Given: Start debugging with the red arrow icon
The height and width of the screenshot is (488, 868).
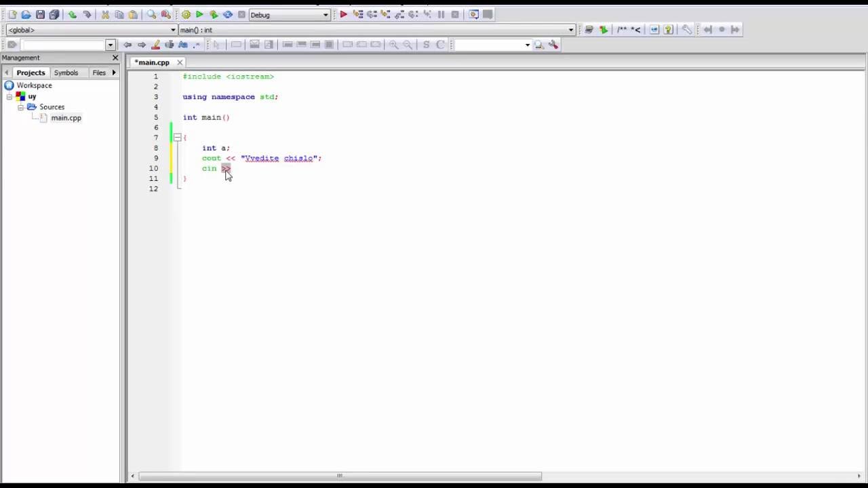Looking at the screenshot, I should point(344,14).
